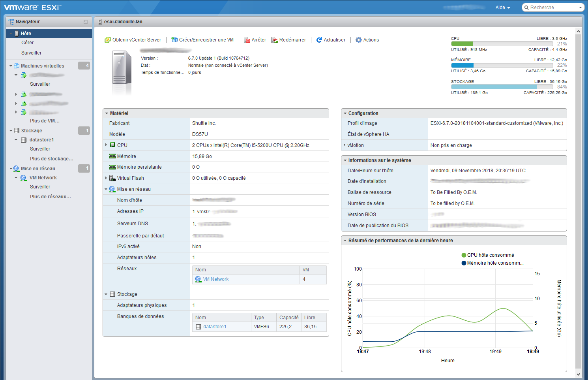Open Surveiller under VM Network

pos(40,187)
